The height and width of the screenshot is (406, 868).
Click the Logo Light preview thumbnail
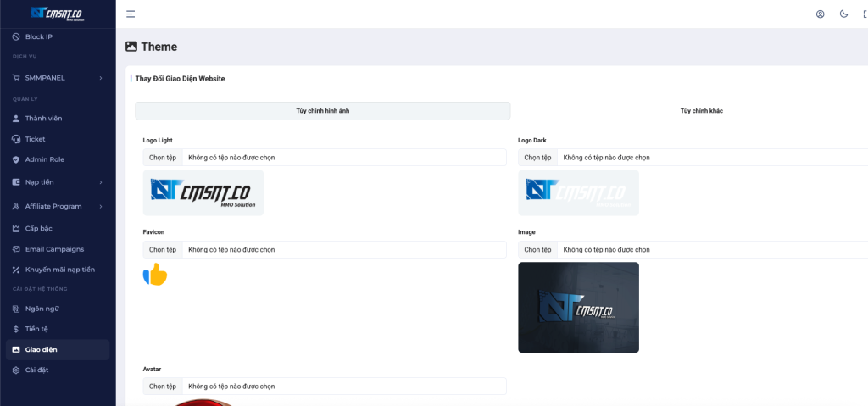tap(203, 192)
